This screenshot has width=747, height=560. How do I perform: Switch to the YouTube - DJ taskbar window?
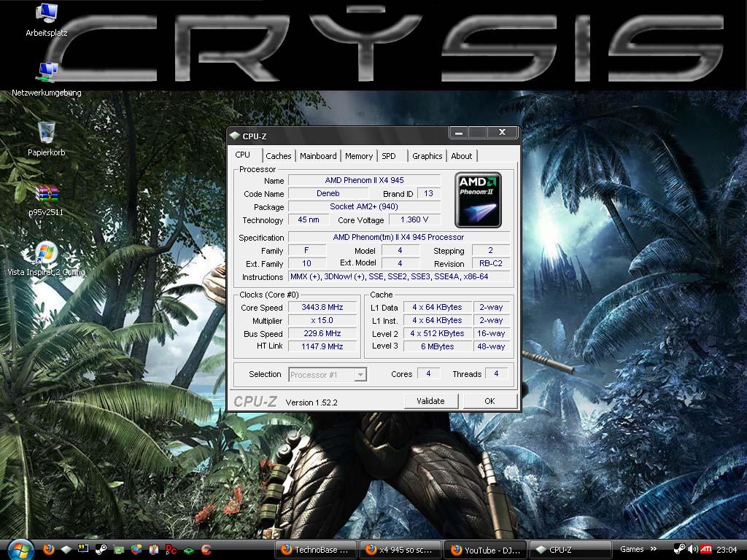pyautogui.click(x=485, y=550)
